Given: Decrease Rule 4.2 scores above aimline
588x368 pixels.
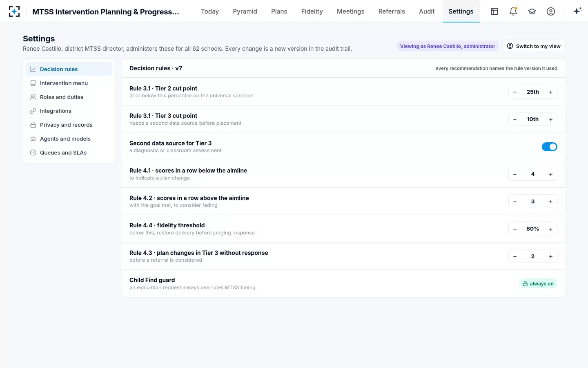Looking at the screenshot, I should 515,202.
